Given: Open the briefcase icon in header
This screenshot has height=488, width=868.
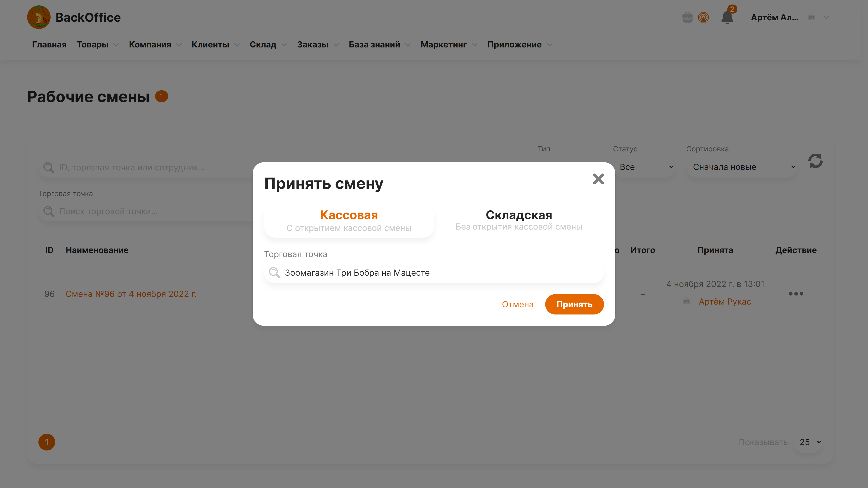Looking at the screenshot, I should point(687,17).
